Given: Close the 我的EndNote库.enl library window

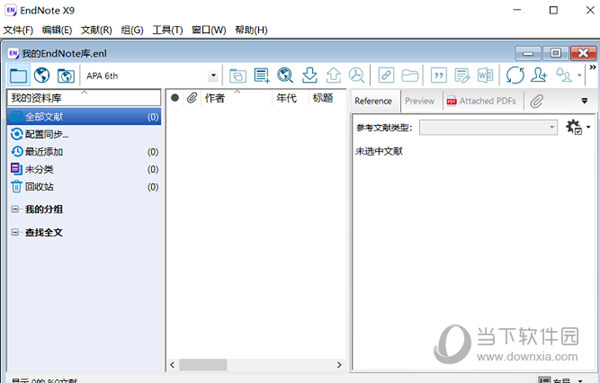Looking at the screenshot, I should 583,53.
